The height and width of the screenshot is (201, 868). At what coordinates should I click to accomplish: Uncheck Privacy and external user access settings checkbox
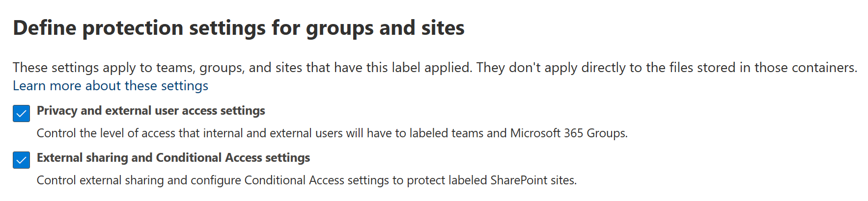[x=21, y=113]
